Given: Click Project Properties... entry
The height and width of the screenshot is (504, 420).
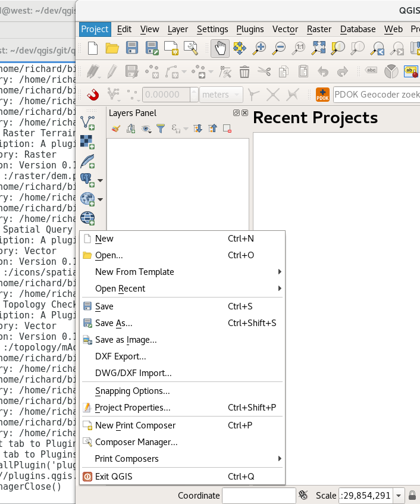Looking at the screenshot, I should click(133, 408).
